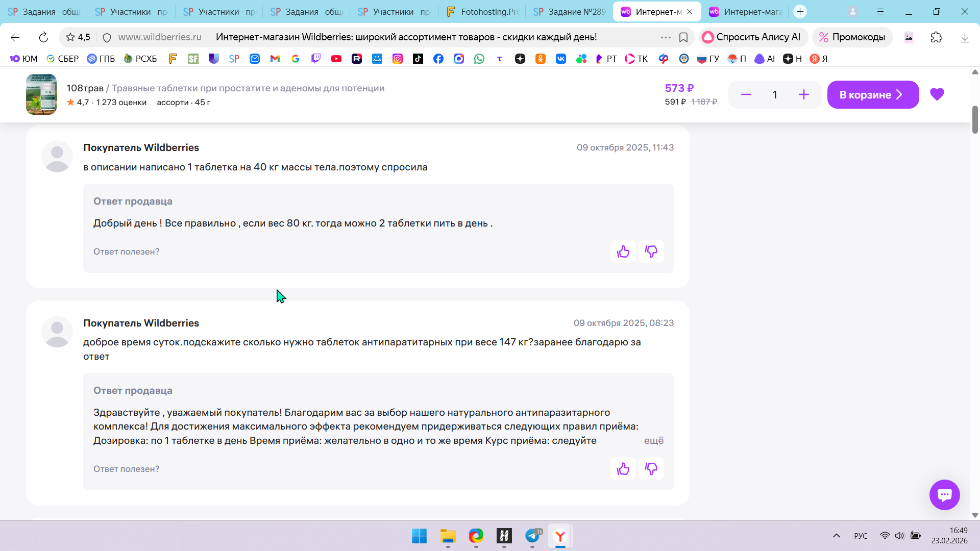Click the В корзине button
The image size is (980, 551).
(x=872, y=94)
